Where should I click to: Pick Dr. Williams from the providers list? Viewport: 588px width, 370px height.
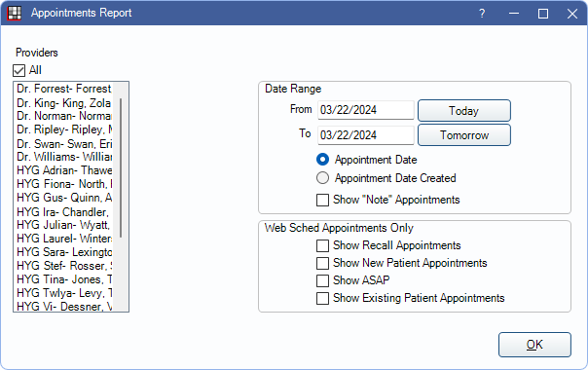point(63,157)
